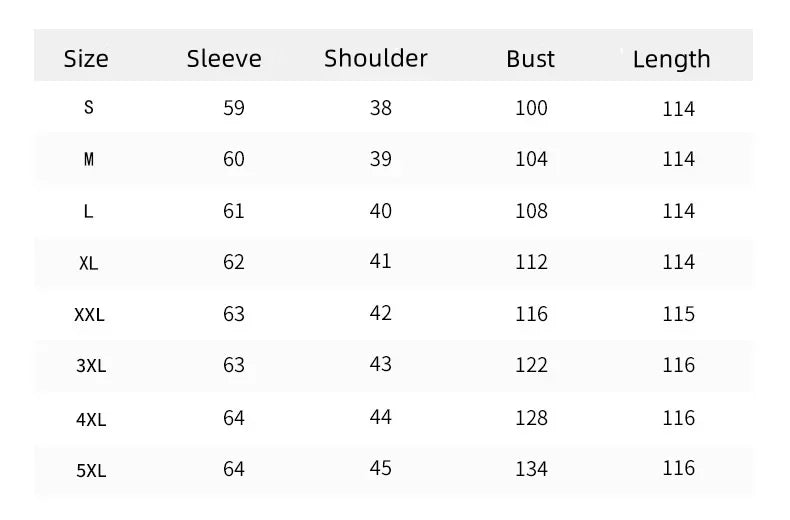Click sleeve value 61 for size L
Screen dimensions: 790x520
click(x=234, y=211)
